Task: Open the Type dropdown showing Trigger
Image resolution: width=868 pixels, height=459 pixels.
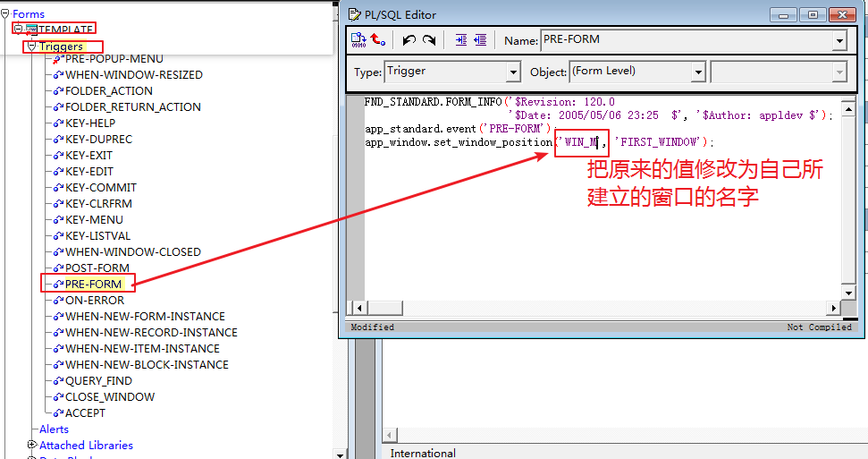Action: click(x=513, y=72)
